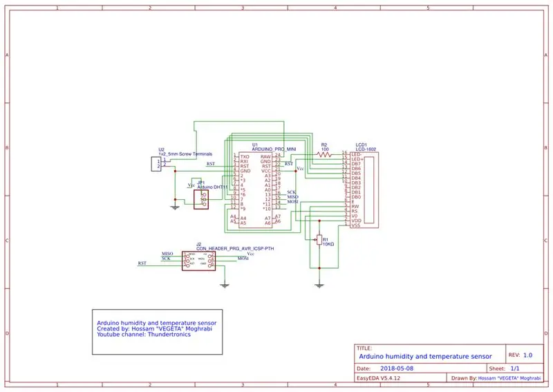
Task: Click the REV 1.0 field
Action: tap(521, 355)
